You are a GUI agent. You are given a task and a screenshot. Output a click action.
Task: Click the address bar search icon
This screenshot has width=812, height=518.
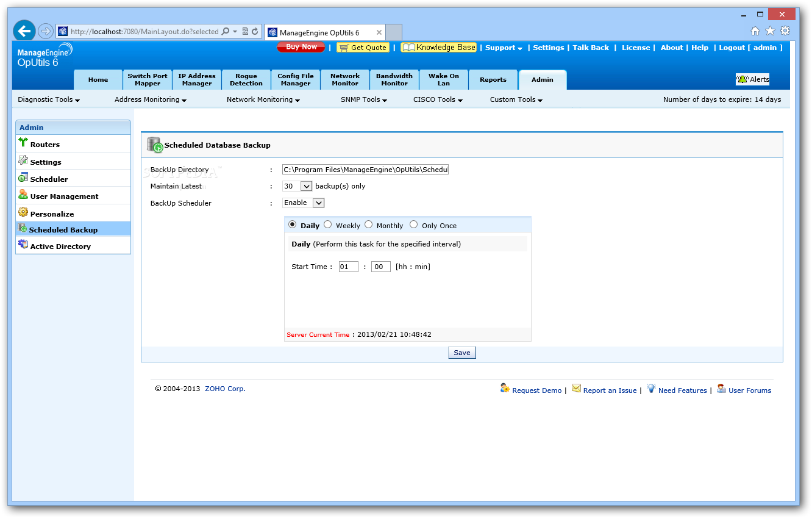(226, 32)
